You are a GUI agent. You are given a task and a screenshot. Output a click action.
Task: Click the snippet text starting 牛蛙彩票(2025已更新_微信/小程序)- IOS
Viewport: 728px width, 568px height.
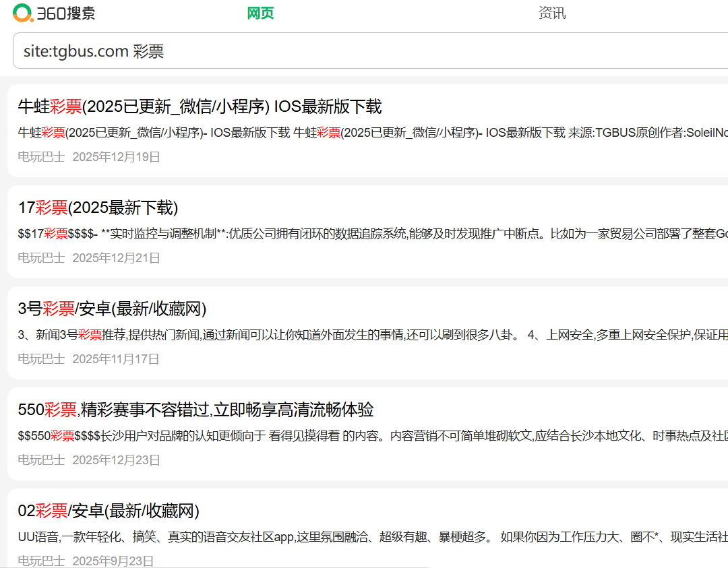(373, 133)
